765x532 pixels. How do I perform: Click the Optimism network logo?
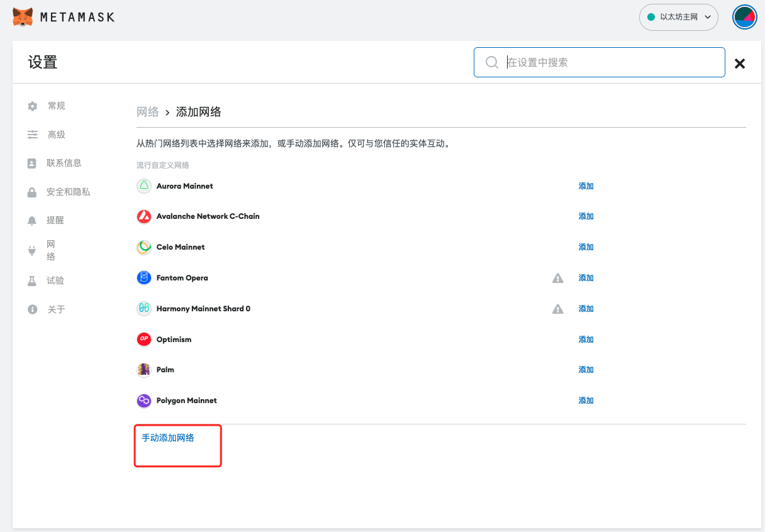[x=144, y=340]
